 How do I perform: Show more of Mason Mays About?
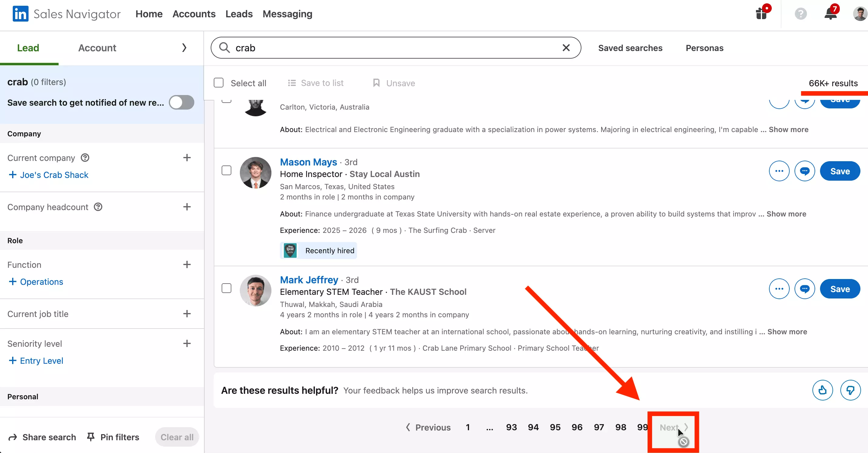point(786,214)
